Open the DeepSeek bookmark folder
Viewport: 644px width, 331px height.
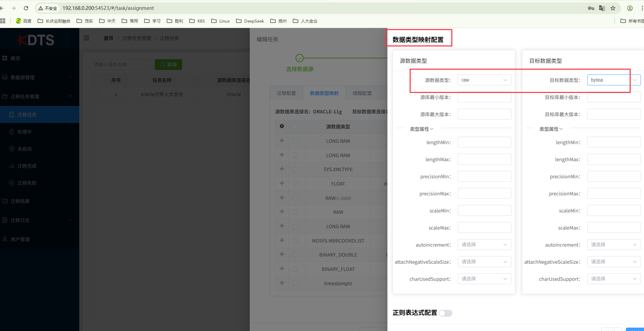click(250, 21)
